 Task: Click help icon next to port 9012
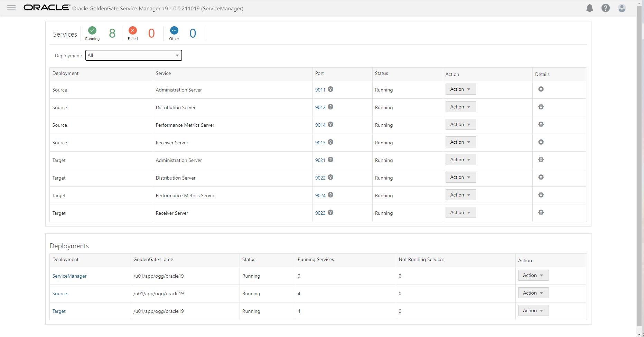[x=330, y=107]
